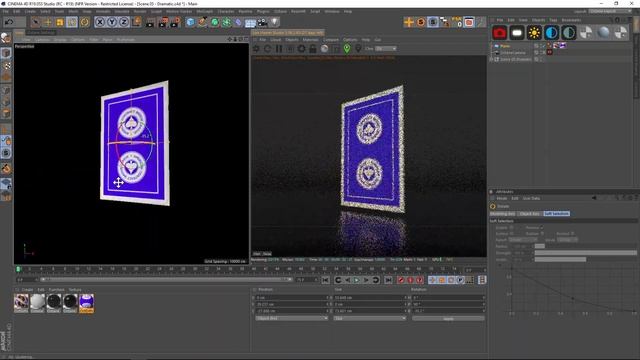The height and width of the screenshot is (360, 640).
Task: Pause the Live Viewer render
Action: click(x=279, y=49)
